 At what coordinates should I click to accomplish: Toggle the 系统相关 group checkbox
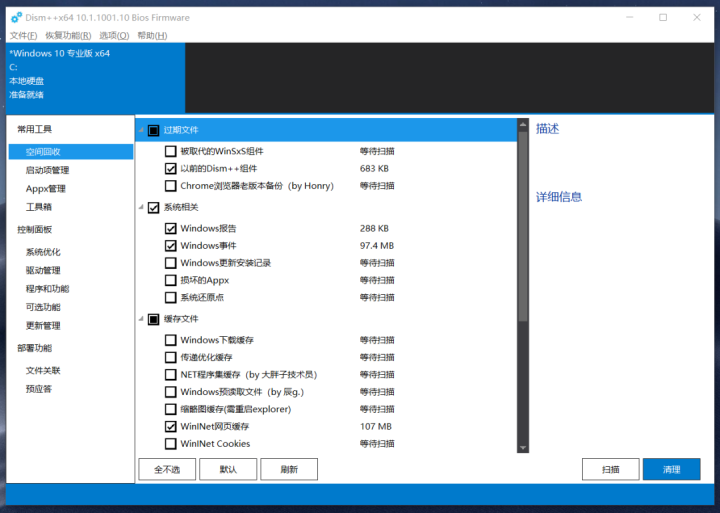153,208
